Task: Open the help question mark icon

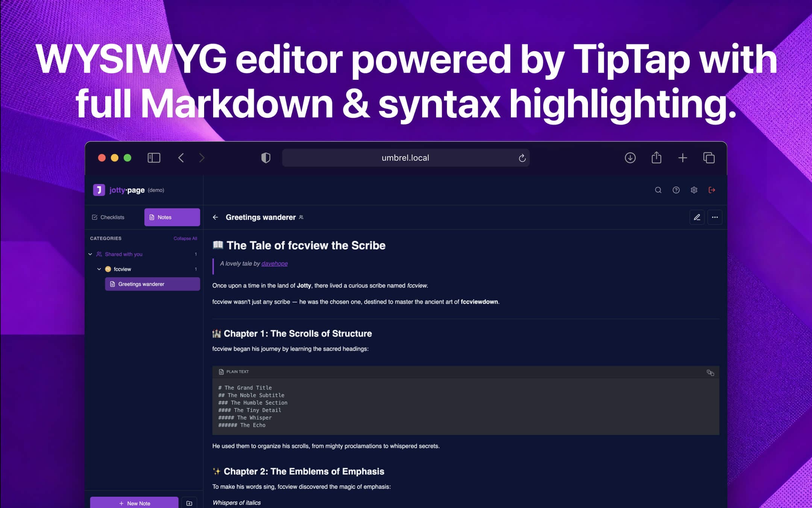Action: coord(676,190)
